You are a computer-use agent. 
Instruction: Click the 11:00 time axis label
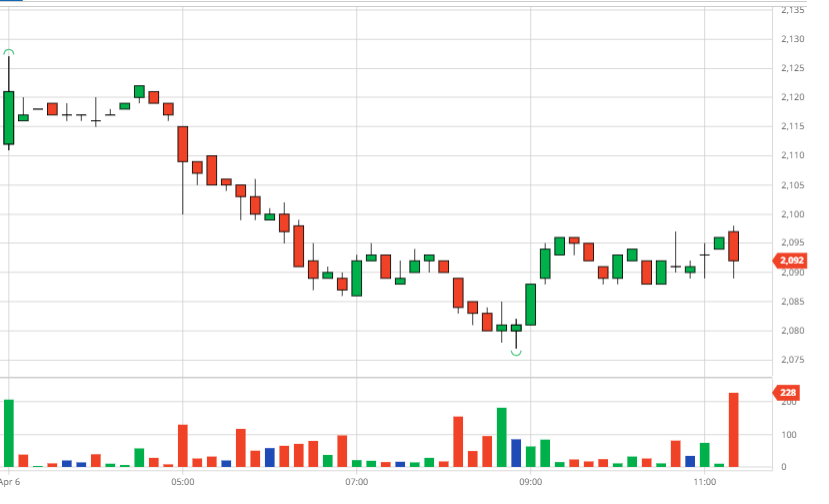tap(704, 482)
